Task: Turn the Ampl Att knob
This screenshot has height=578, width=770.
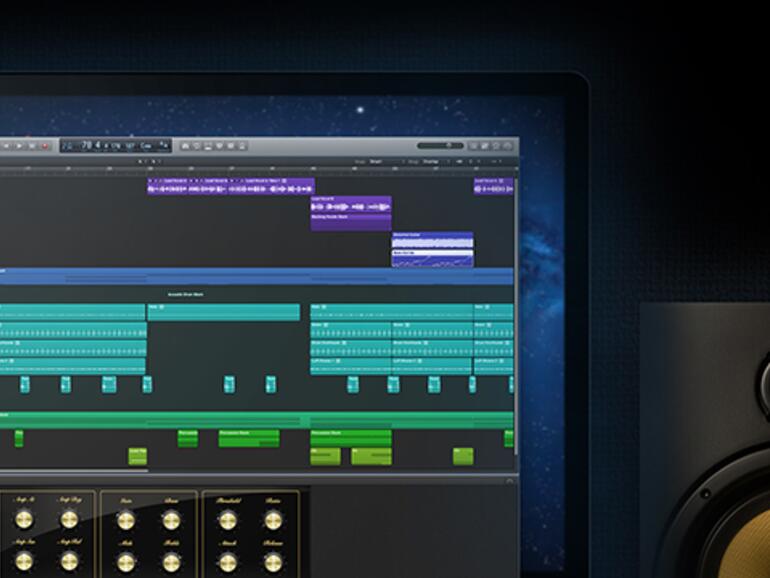Action: [24, 520]
